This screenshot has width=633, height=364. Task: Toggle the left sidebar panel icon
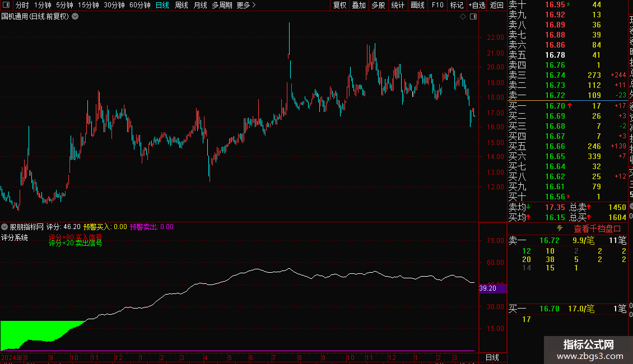(x=6, y=5)
